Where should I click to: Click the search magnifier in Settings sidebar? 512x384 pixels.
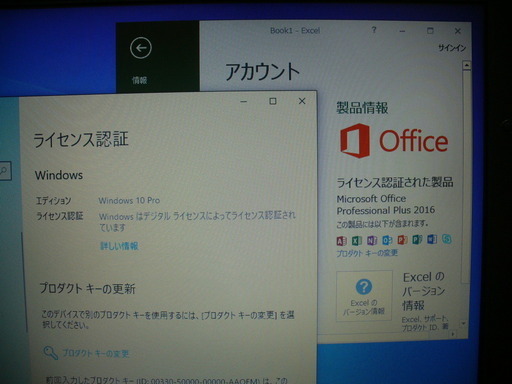click(x=4, y=171)
